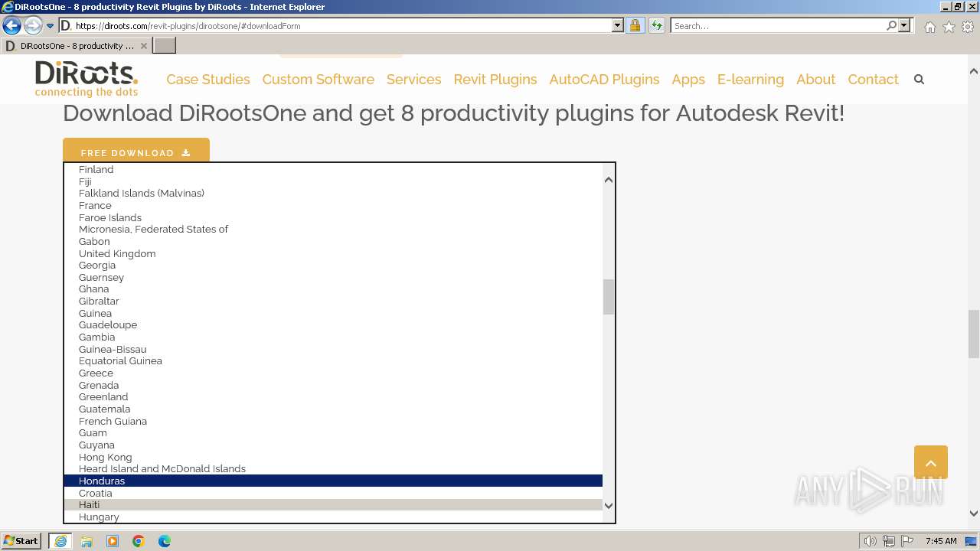Select France in the country list
The height and width of the screenshot is (551, 980).
pyautogui.click(x=333, y=206)
